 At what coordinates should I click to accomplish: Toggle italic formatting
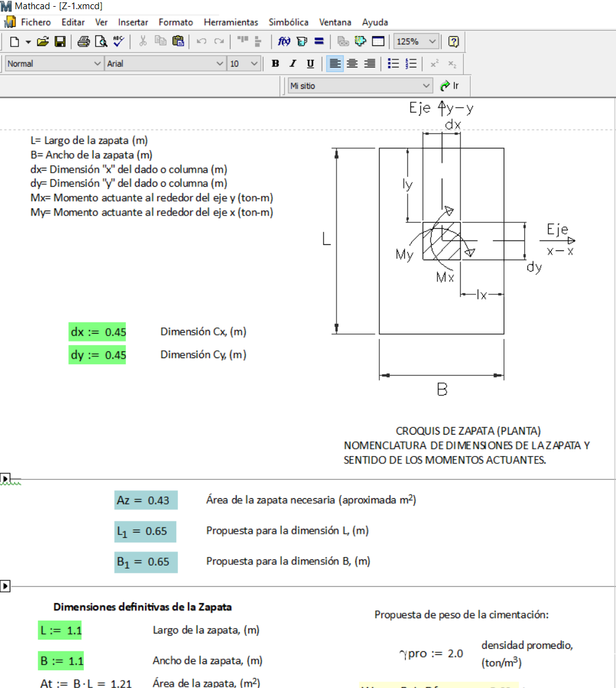pyautogui.click(x=292, y=64)
